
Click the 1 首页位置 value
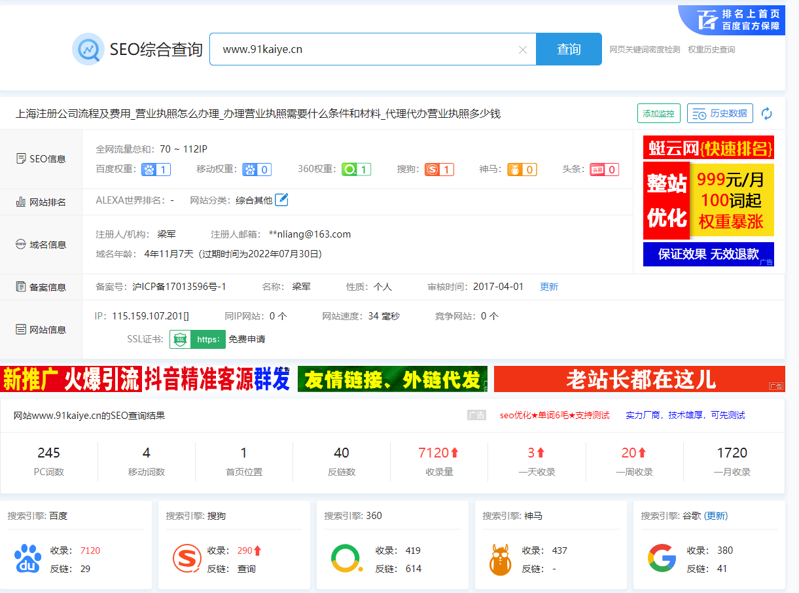[244, 453]
